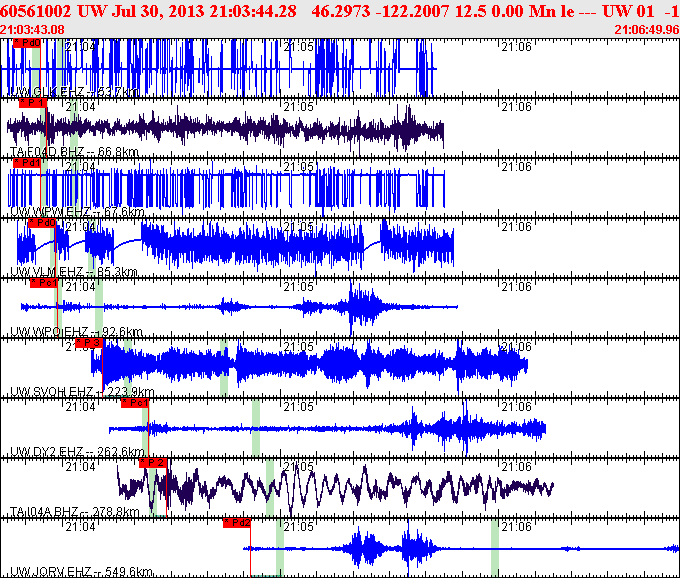680x578 pixels.
Task: Click the red pick flag on UW.WPO trace
Action: coord(47,283)
